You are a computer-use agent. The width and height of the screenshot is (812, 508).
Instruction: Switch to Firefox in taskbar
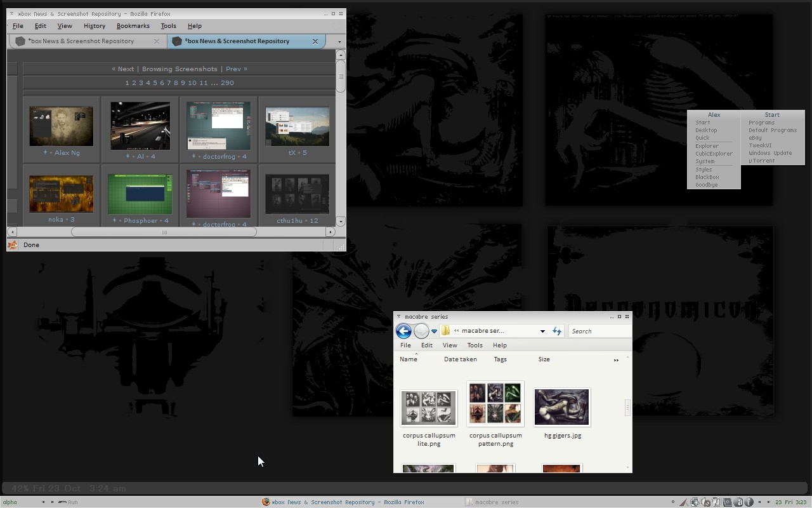click(343, 502)
